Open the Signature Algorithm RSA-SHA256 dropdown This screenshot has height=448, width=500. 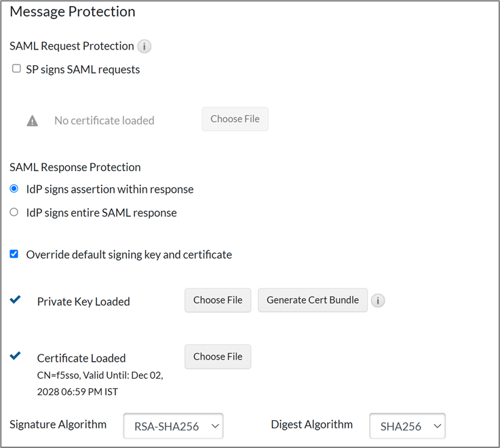173,426
